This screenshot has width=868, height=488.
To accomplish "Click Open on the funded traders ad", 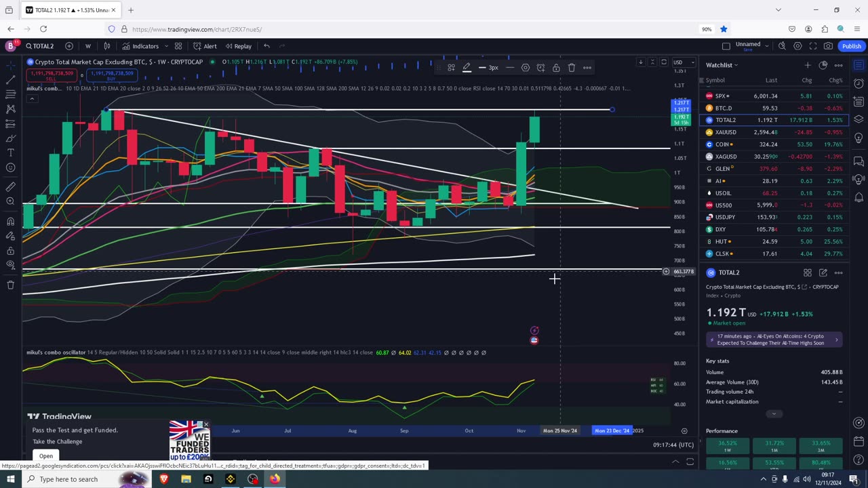I will (x=45, y=455).
